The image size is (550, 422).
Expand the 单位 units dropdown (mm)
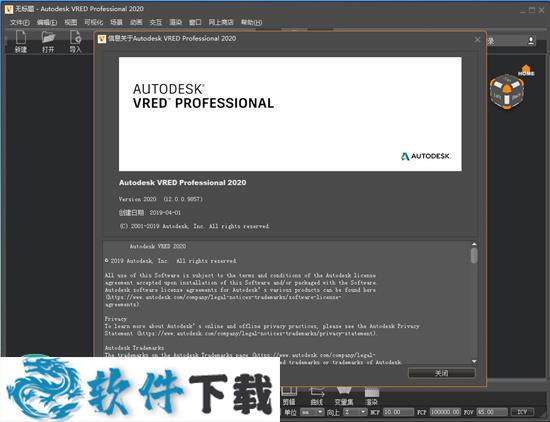[312, 412]
